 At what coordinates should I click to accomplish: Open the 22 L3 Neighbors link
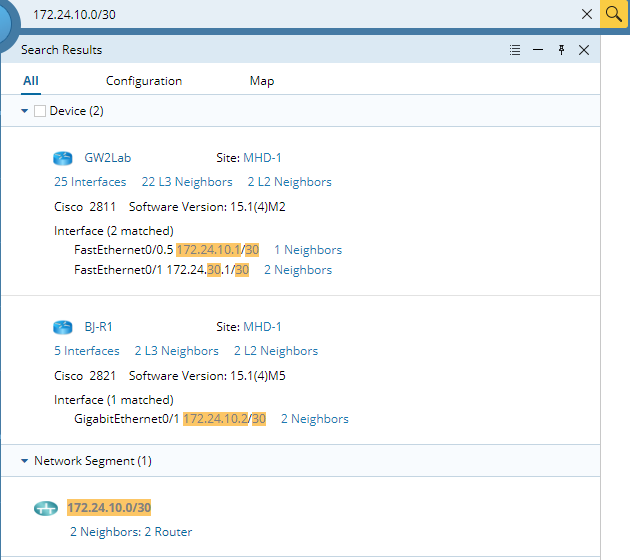click(x=187, y=182)
